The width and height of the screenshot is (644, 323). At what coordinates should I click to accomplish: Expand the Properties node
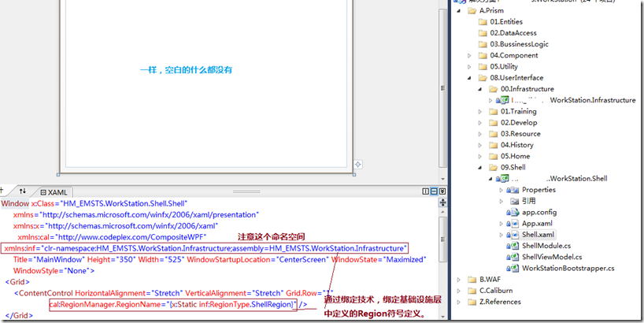coord(501,190)
